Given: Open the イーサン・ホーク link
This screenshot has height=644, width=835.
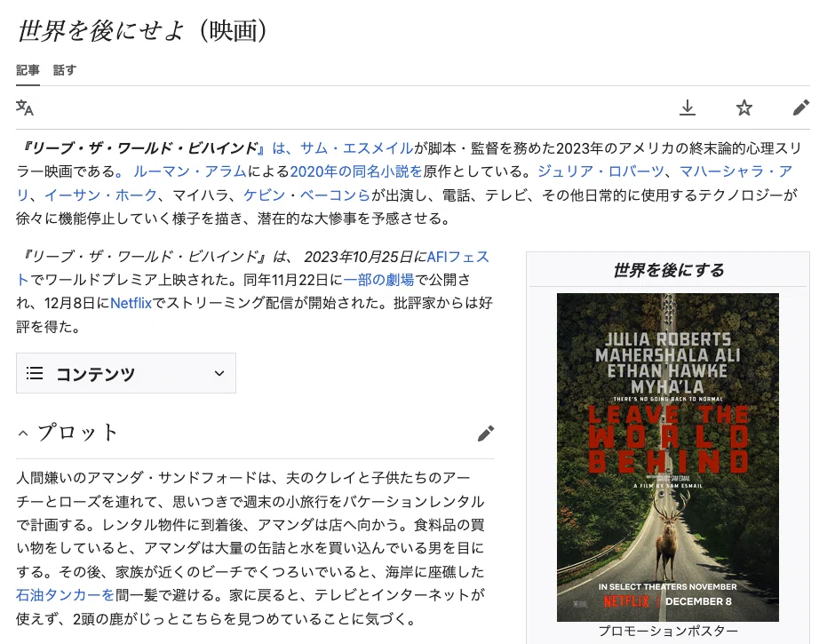Looking at the screenshot, I should tap(100, 195).
